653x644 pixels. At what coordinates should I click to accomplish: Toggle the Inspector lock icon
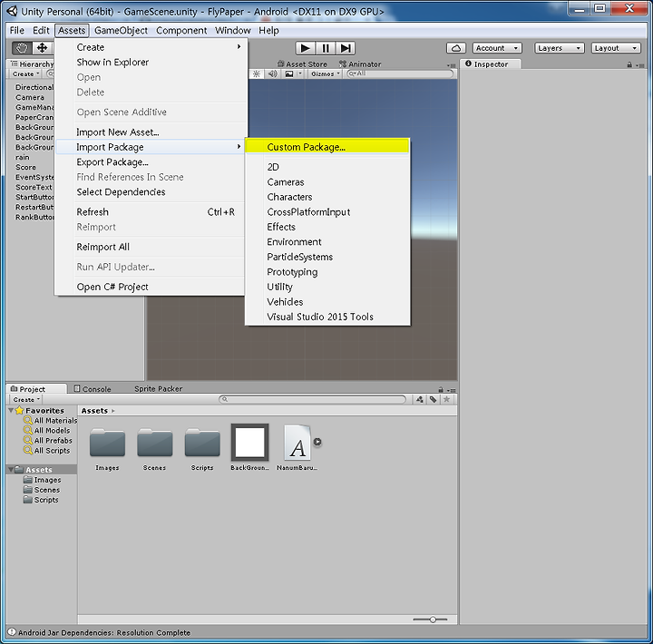(629, 64)
